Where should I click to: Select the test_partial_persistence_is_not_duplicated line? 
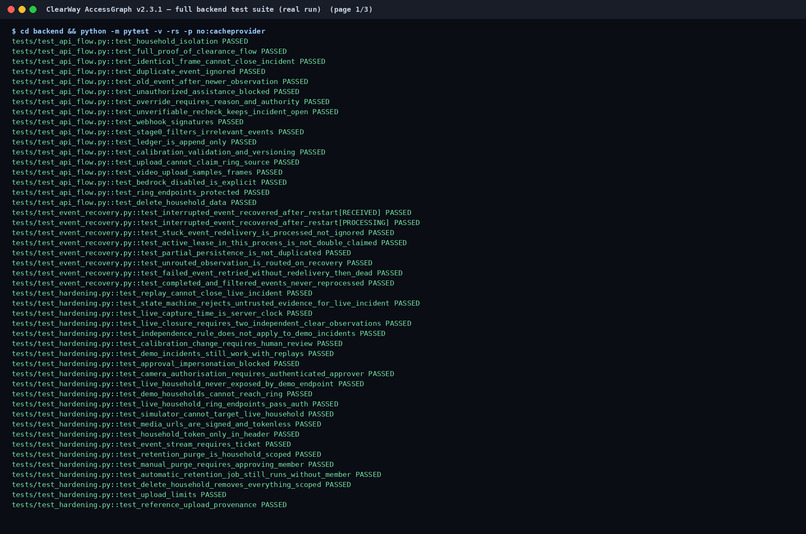click(181, 253)
